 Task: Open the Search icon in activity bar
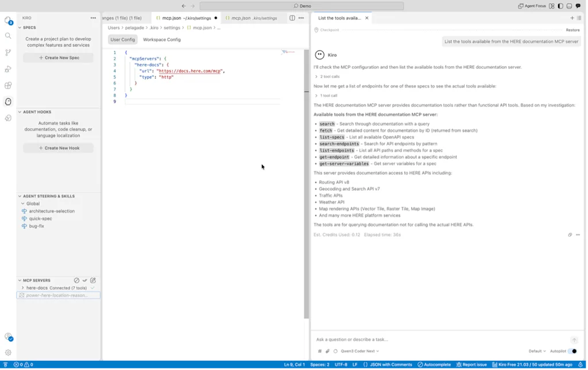click(x=8, y=36)
